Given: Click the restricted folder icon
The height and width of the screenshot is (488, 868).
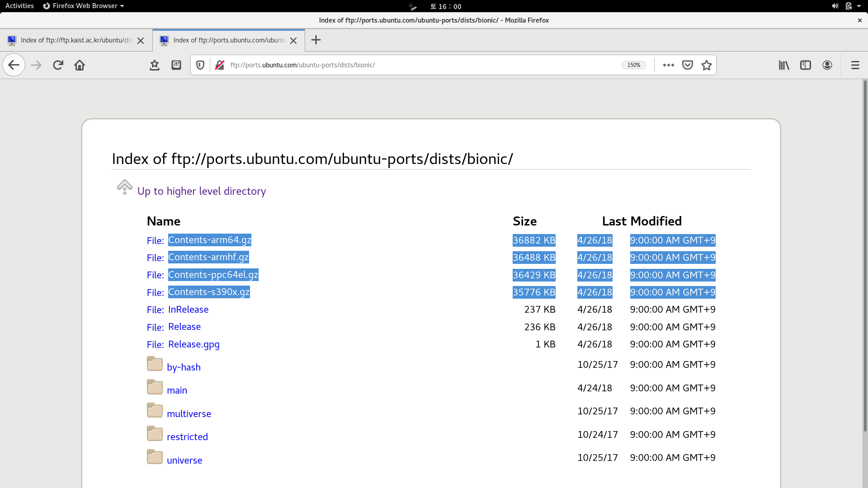Looking at the screenshot, I should tap(155, 433).
